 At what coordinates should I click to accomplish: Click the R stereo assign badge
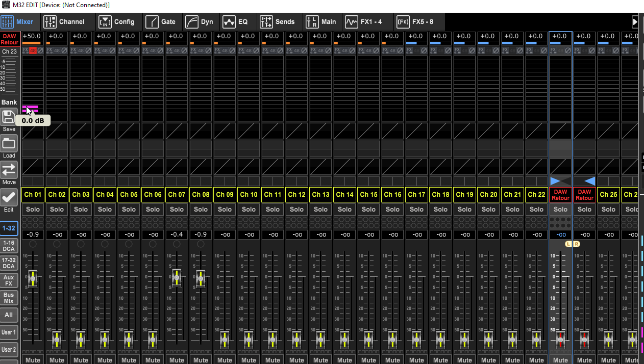pyautogui.click(x=577, y=244)
